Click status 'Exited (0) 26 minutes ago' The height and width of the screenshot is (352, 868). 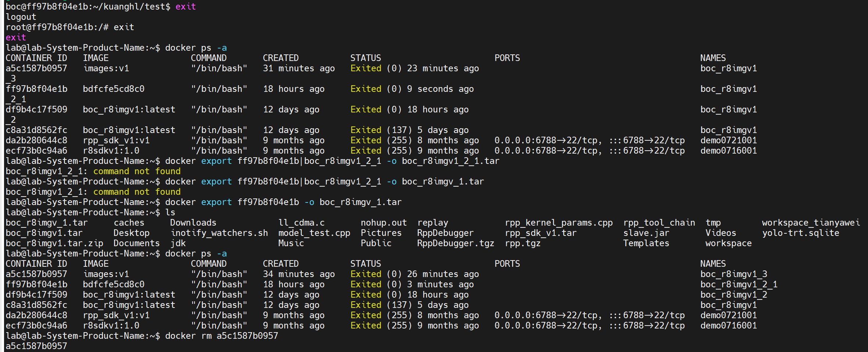[x=415, y=274]
